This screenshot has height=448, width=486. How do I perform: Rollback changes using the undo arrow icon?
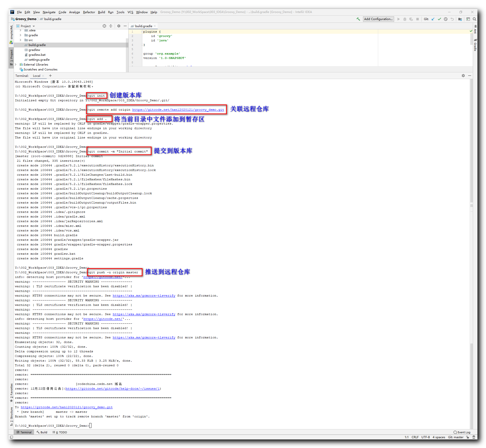tap(452, 19)
